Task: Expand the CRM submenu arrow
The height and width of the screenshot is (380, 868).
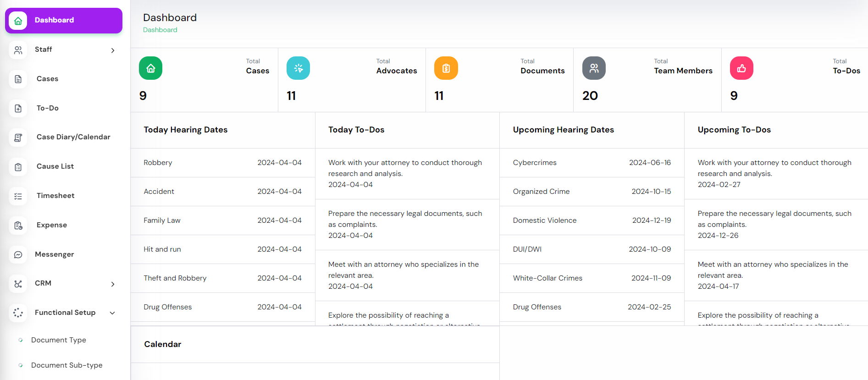Action: (x=113, y=284)
